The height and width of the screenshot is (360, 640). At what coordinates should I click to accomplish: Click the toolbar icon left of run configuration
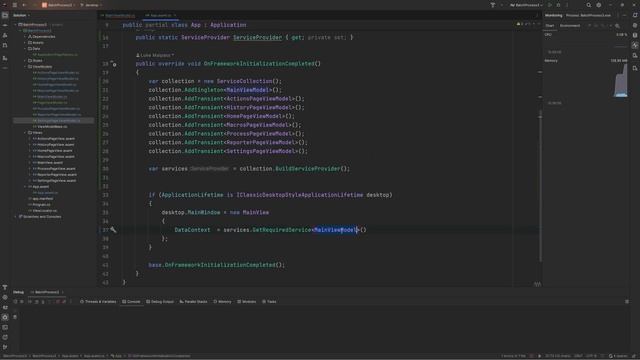(493, 5)
